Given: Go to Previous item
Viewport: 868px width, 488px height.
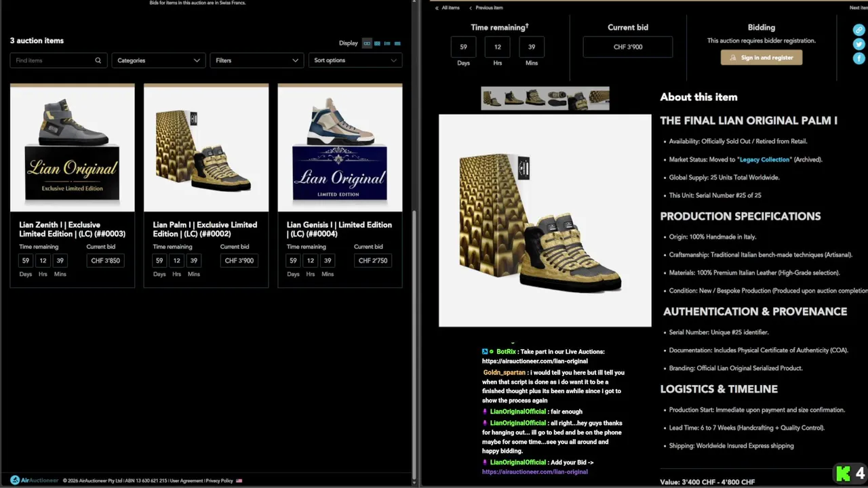Looking at the screenshot, I should tap(489, 7).
